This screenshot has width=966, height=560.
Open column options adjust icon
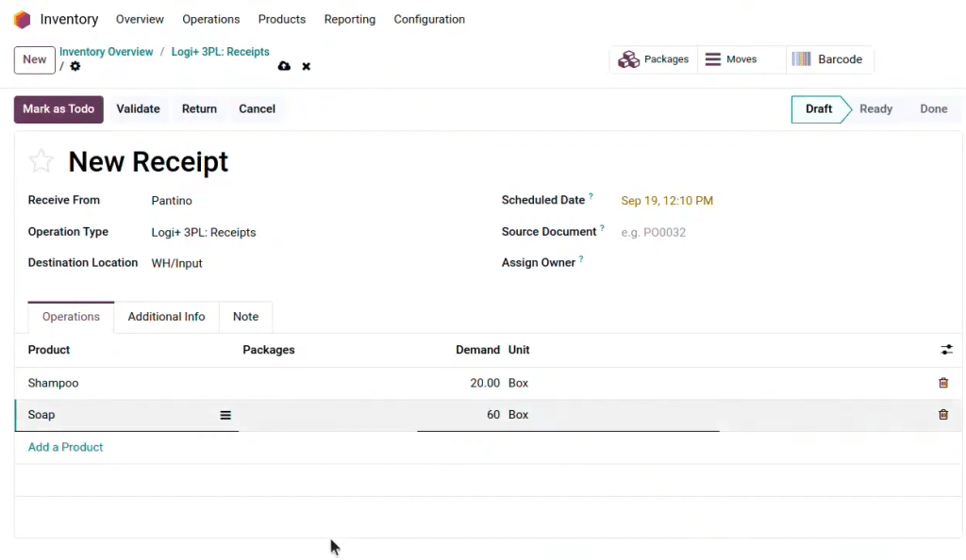coord(946,350)
